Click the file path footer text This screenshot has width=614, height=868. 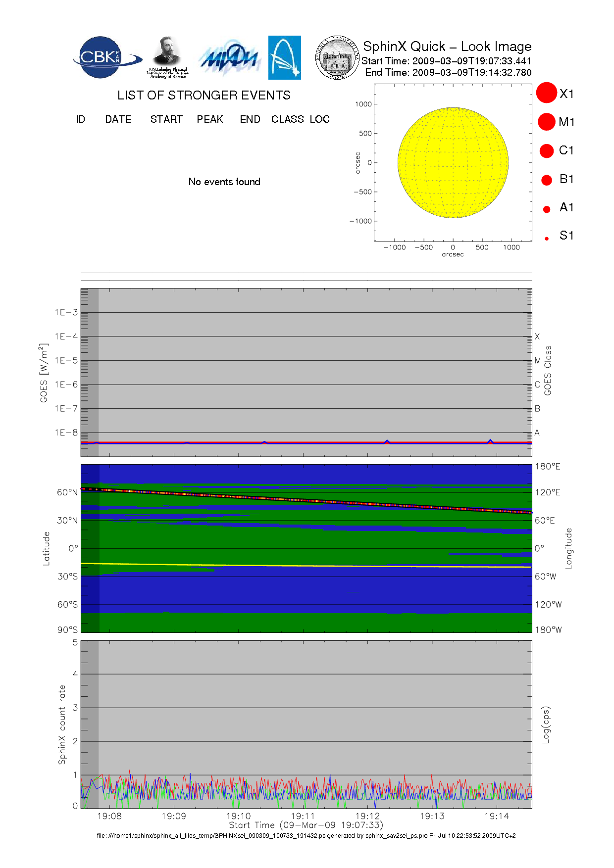coord(306,836)
